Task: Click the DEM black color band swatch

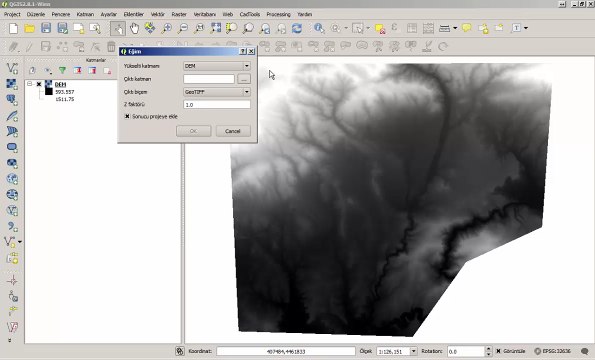Action: click(x=49, y=91)
